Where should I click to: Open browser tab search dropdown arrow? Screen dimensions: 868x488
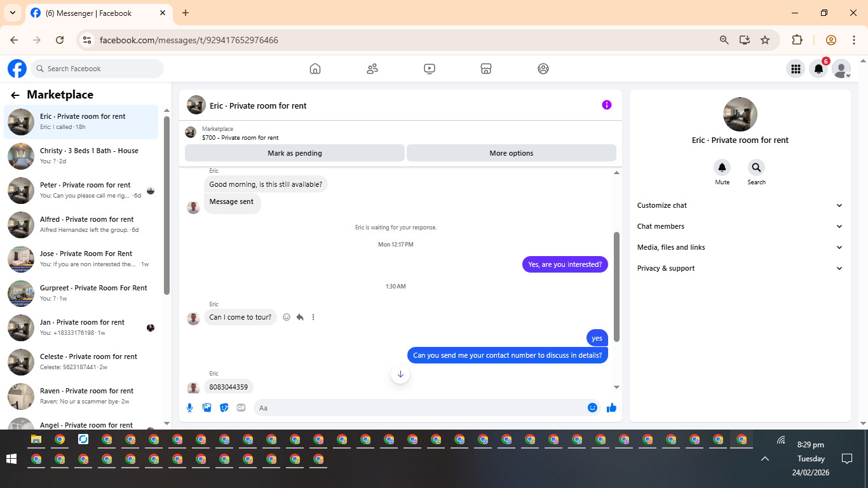coord(12,13)
